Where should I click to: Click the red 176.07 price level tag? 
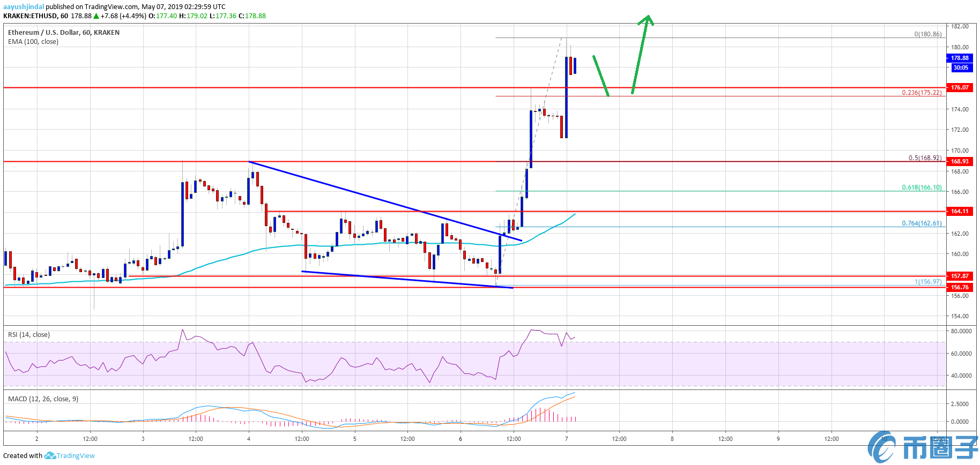(960, 87)
